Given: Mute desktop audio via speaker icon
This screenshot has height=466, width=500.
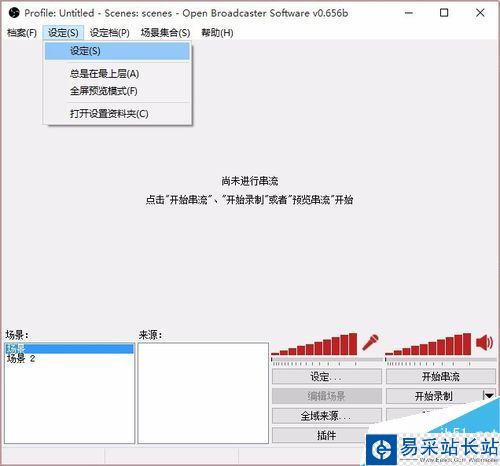Looking at the screenshot, I should pos(484,342).
